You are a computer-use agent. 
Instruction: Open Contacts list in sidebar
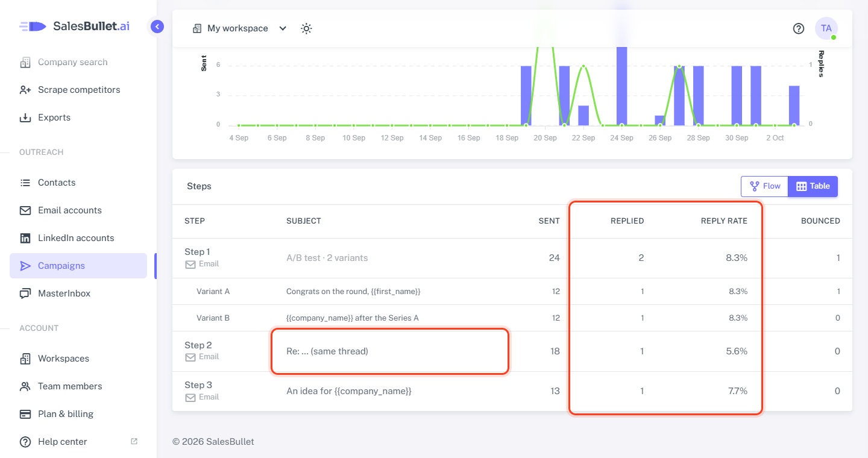(78, 183)
